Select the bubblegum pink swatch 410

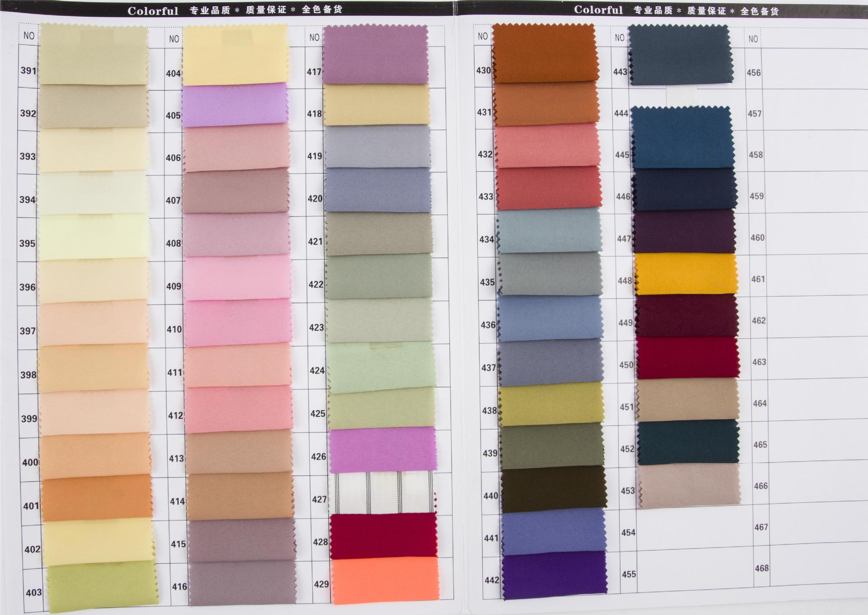[238, 323]
